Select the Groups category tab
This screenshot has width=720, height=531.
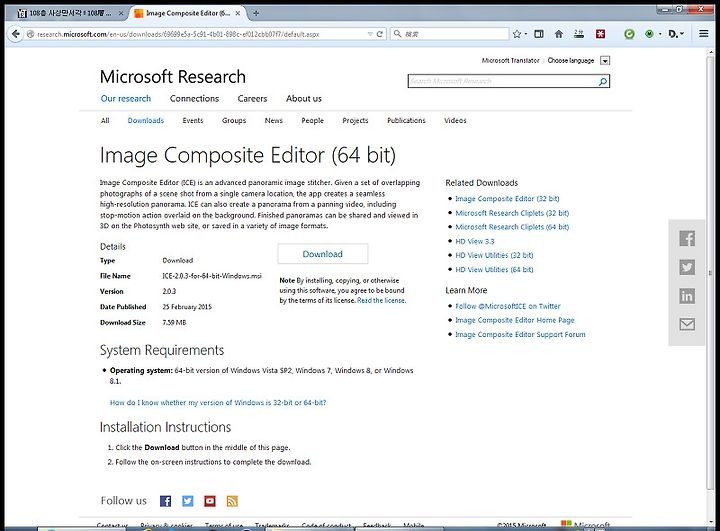click(234, 120)
